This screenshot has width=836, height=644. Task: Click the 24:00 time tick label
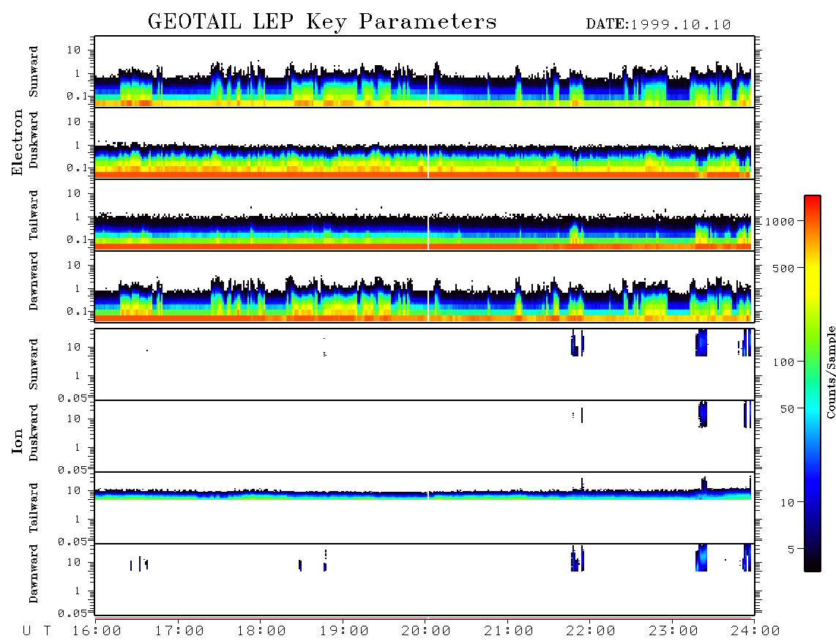[x=755, y=632]
